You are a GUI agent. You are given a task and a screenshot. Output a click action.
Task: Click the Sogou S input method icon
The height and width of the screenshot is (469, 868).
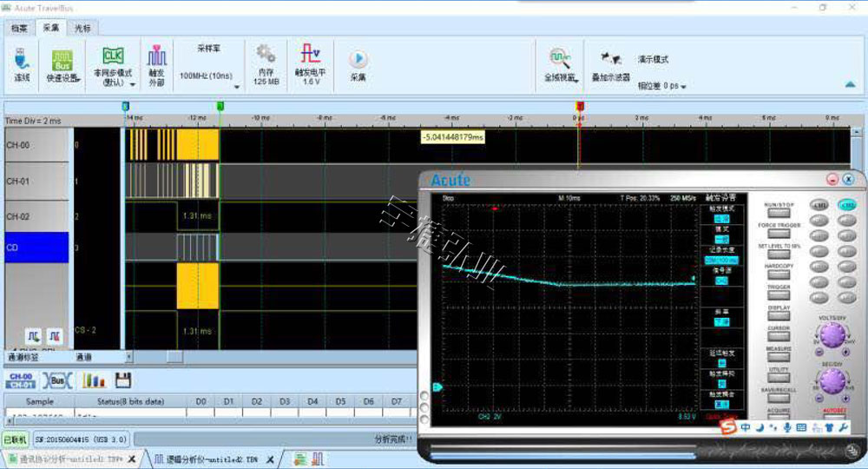728,427
